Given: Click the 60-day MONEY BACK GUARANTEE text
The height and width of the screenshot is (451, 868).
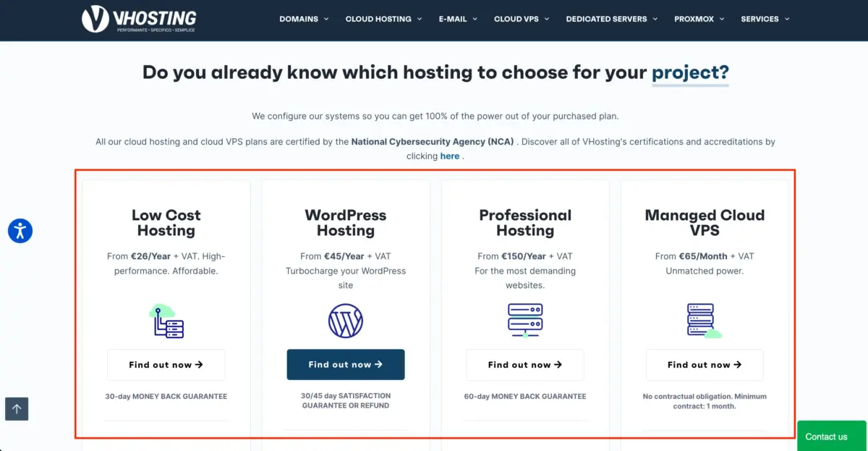Looking at the screenshot, I should click(x=525, y=397).
